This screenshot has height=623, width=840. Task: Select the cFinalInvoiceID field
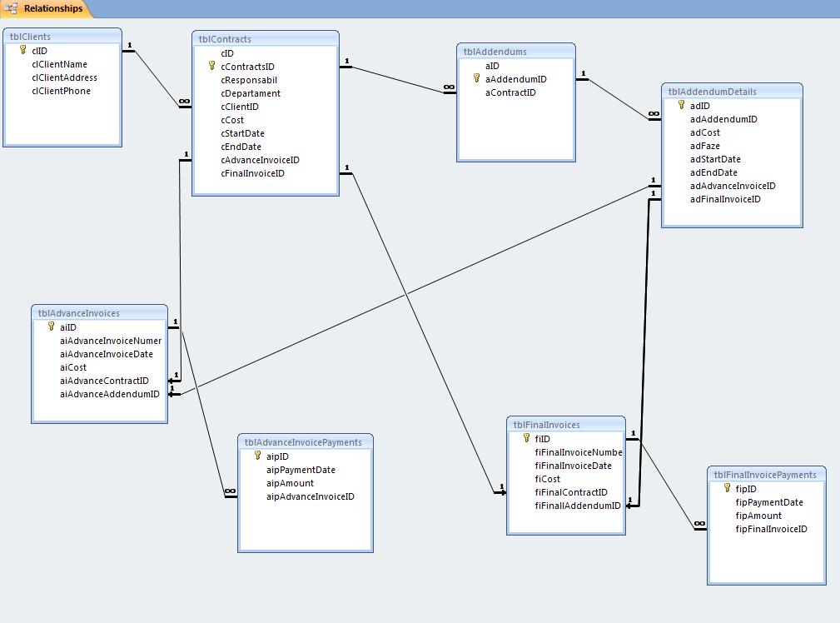pos(252,174)
